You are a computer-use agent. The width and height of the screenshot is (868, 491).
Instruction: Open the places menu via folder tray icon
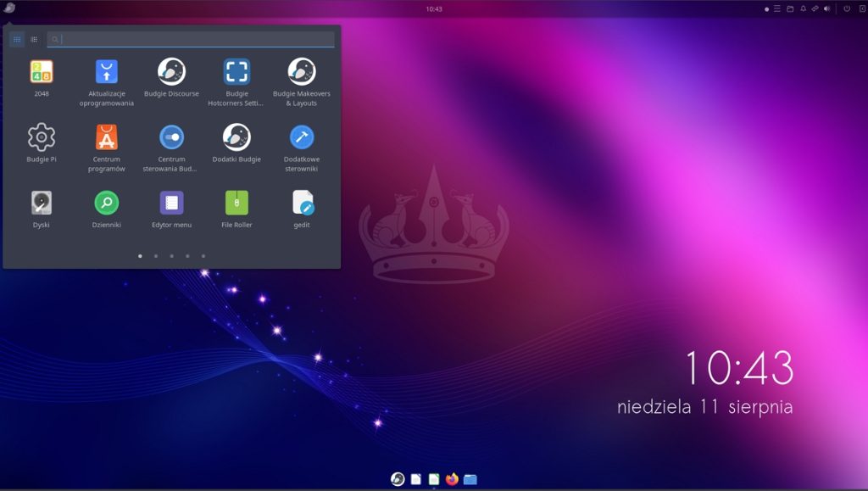[x=791, y=9]
